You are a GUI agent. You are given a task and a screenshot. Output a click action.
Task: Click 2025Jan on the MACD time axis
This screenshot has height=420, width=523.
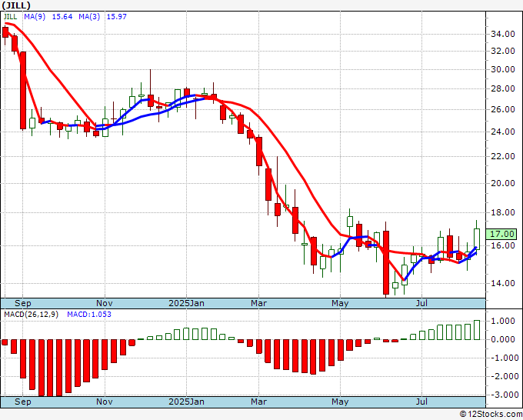pyautogui.click(x=186, y=402)
